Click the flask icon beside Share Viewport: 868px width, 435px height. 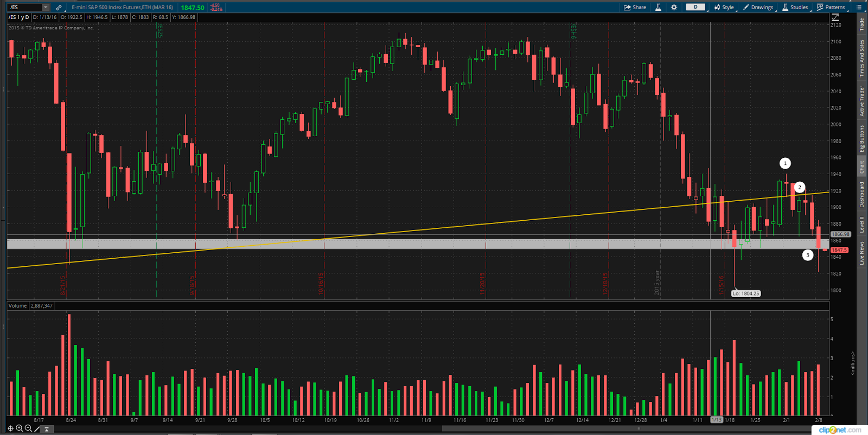coord(658,8)
